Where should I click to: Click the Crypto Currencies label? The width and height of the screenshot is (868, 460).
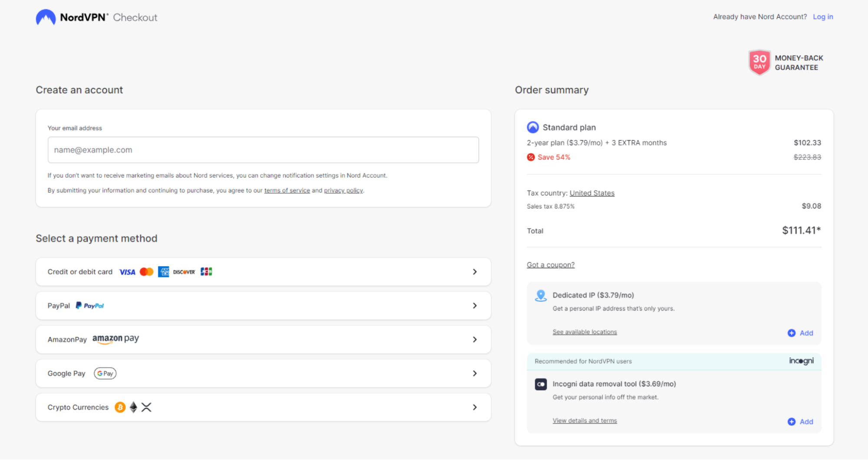click(78, 407)
